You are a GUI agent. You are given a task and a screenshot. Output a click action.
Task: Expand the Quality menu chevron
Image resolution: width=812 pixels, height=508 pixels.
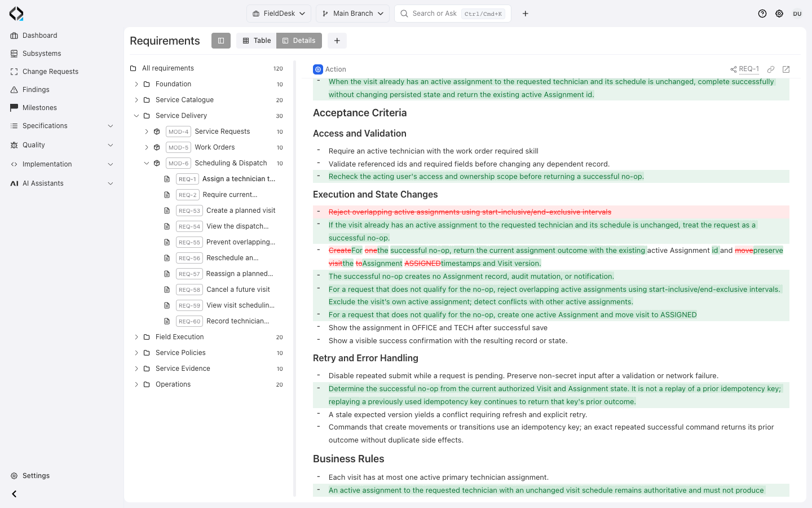[111, 145]
